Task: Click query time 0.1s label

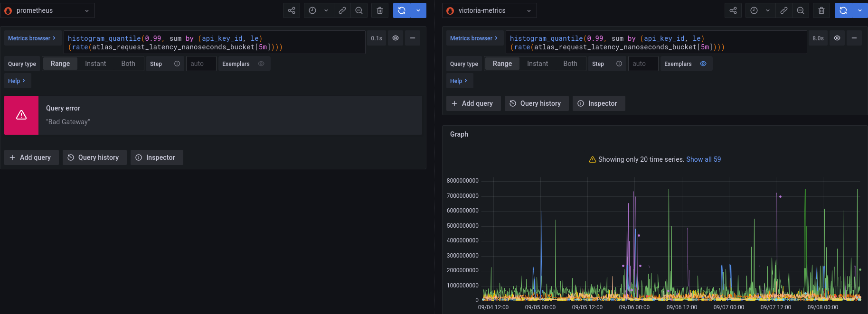Action: pyautogui.click(x=377, y=38)
